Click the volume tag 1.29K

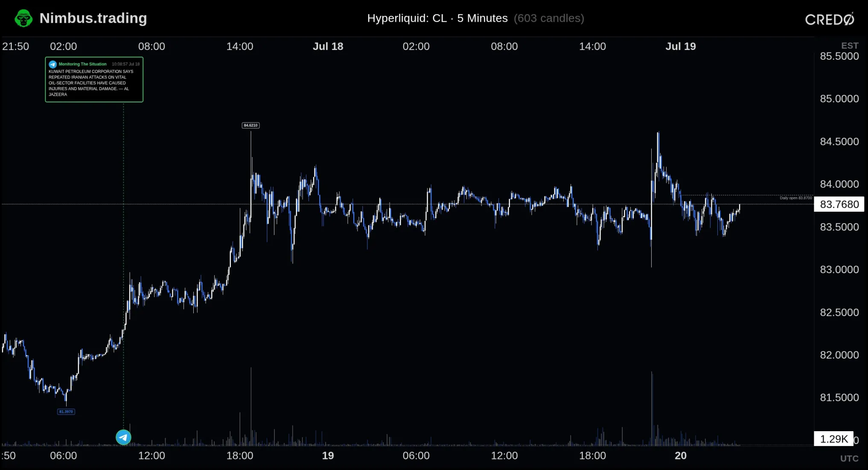833,439
